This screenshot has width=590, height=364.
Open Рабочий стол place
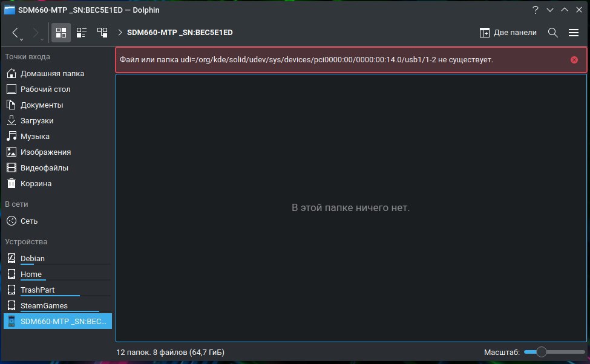[x=57, y=89]
